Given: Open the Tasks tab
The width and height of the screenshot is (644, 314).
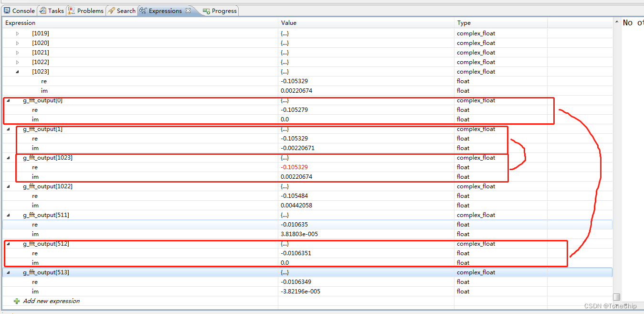Looking at the screenshot, I should click(x=52, y=11).
